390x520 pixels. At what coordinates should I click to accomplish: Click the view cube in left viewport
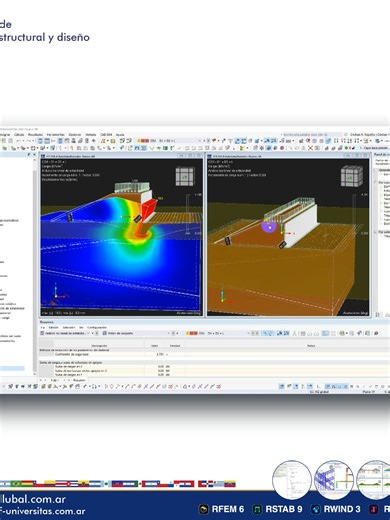point(185,177)
